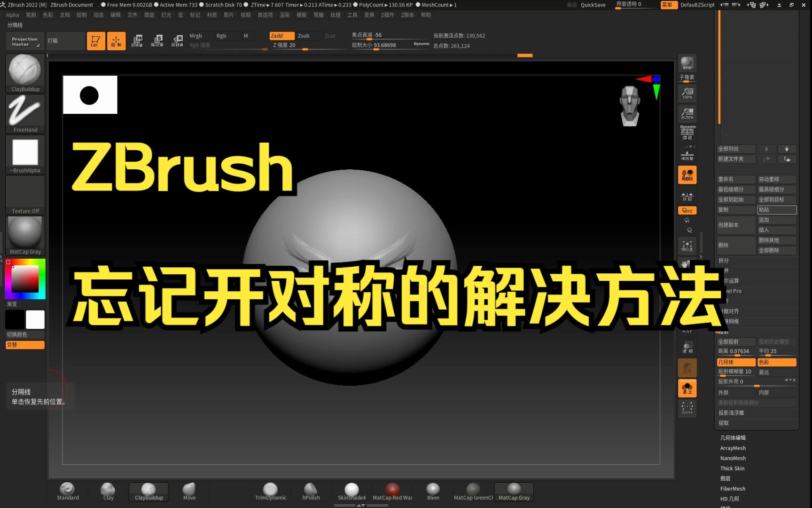
Task: Toggle the 色彩 projection option
Action: pyautogui.click(x=777, y=362)
